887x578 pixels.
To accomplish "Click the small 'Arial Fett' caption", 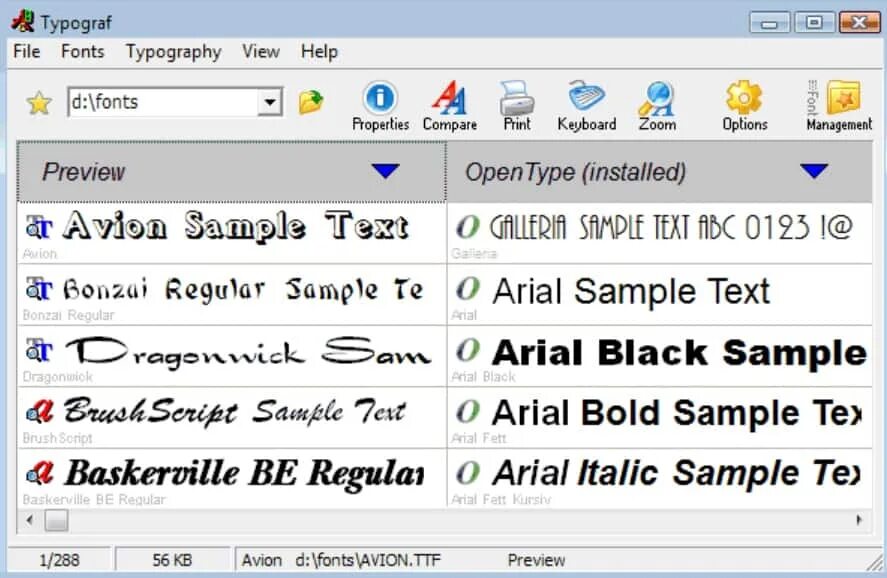I will pyautogui.click(x=479, y=438).
